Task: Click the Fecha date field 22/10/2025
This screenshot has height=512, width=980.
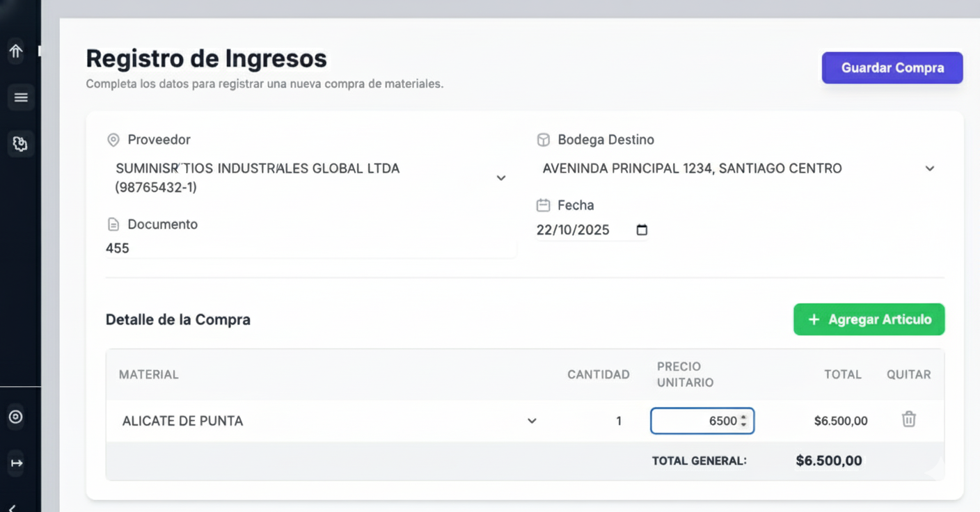Action: pyautogui.click(x=573, y=230)
